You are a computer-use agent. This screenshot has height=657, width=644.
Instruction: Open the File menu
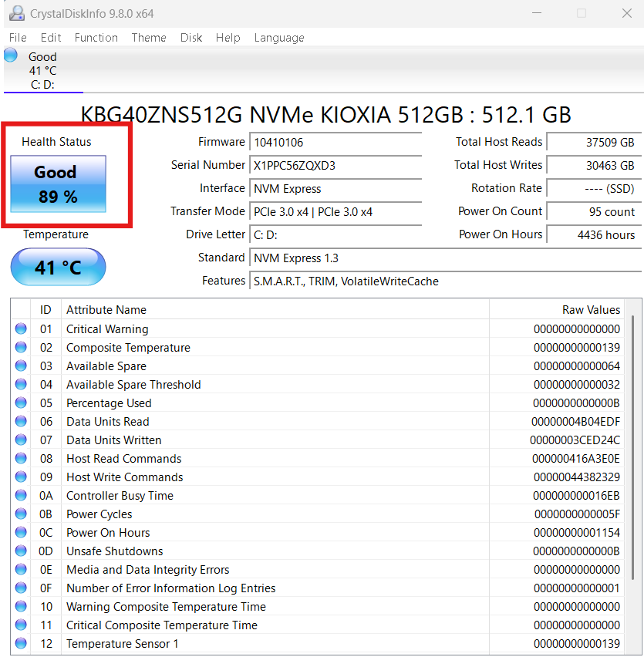coord(17,37)
